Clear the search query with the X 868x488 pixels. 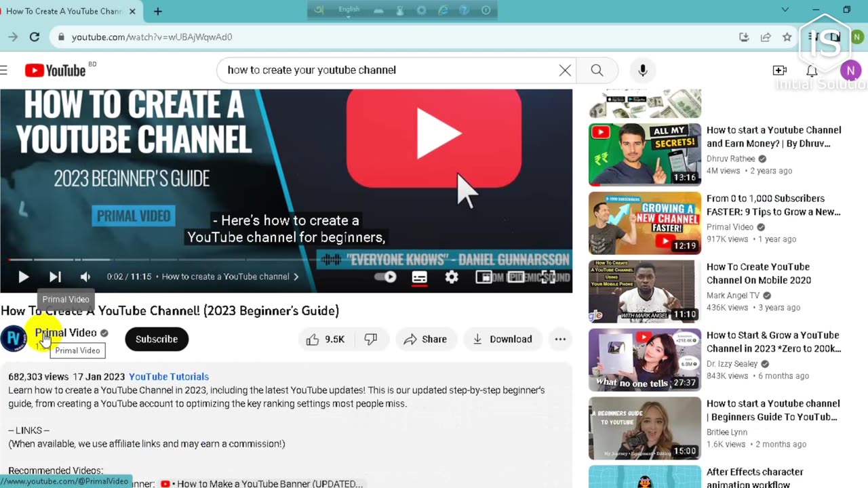[565, 70]
